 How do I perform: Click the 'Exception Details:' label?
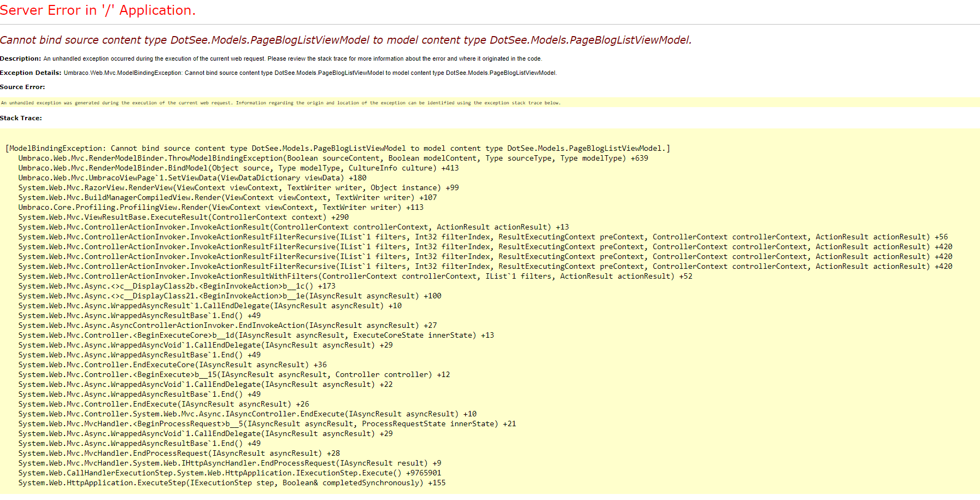pyautogui.click(x=31, y=73)
